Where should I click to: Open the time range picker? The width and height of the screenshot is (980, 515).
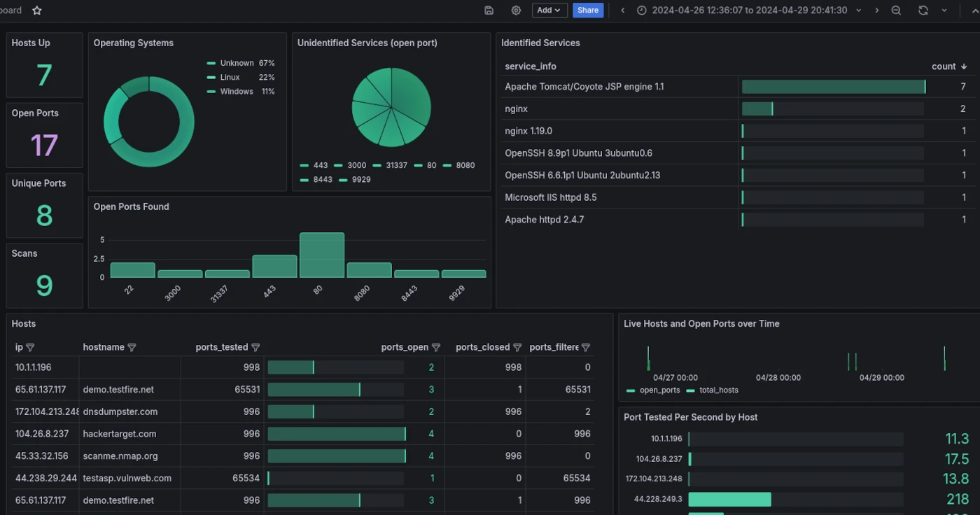click(x=742, y=10)
